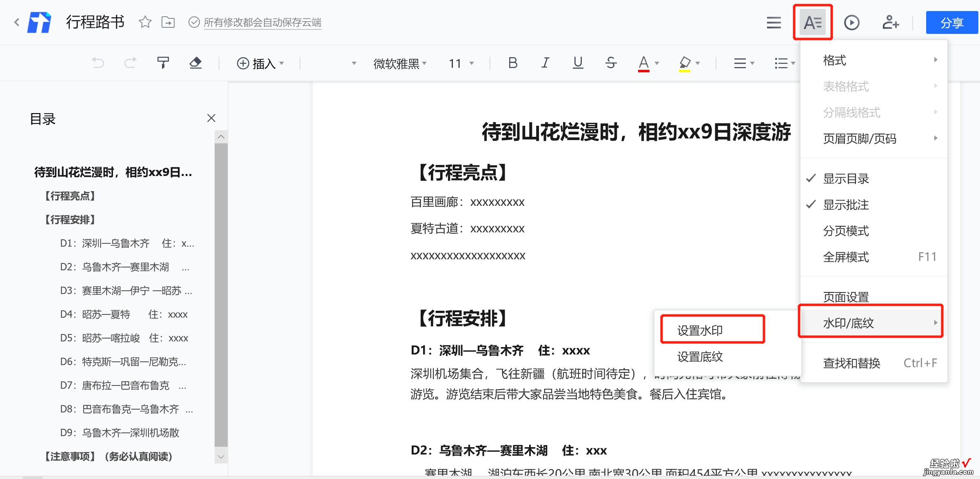Open the paragraph style dropdown arrow
Screen dimensions: 980x479
(x=354, y=63)
